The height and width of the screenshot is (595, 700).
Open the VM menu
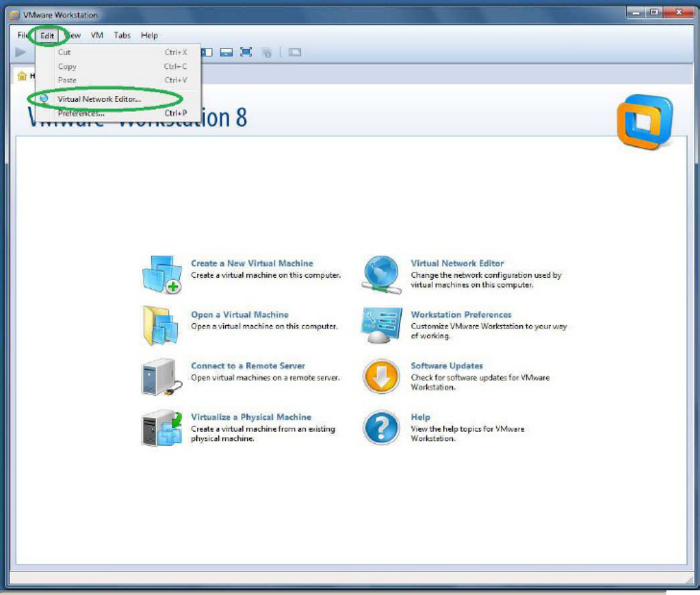point(97,35)
